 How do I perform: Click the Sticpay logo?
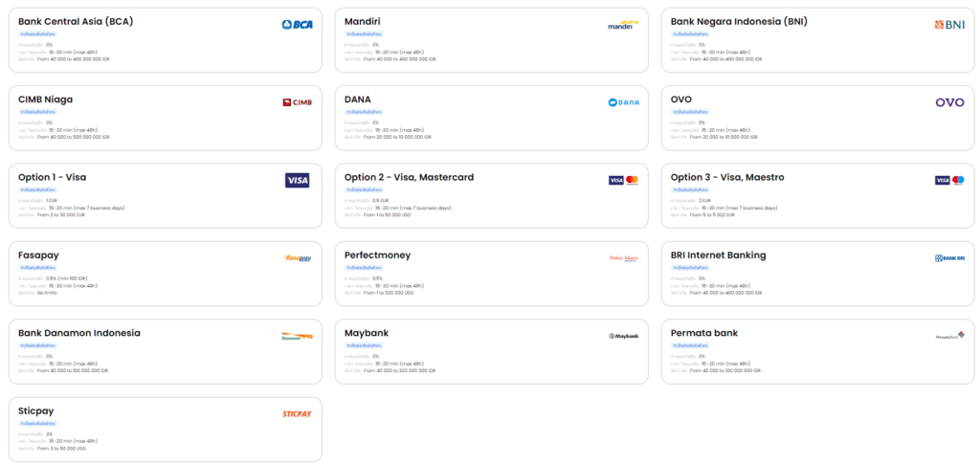(x=297, y=413)
